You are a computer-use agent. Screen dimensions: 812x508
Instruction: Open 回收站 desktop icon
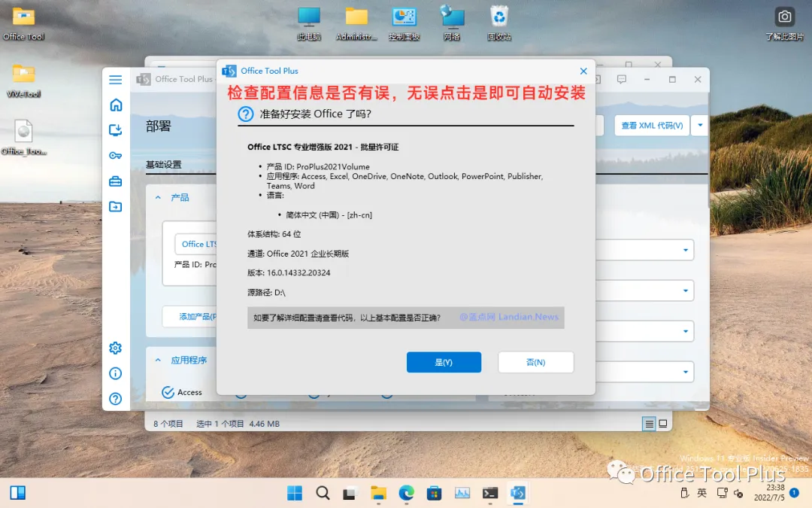(499, 24)
